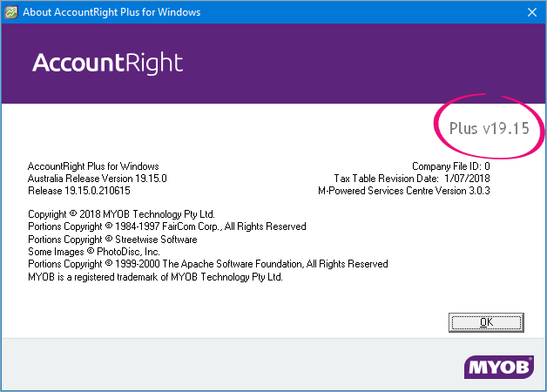Viewport: 547px width, 392px height.
Task: Click the 'AccountRight Plus for Windows' product line
Action: point(93,166)
